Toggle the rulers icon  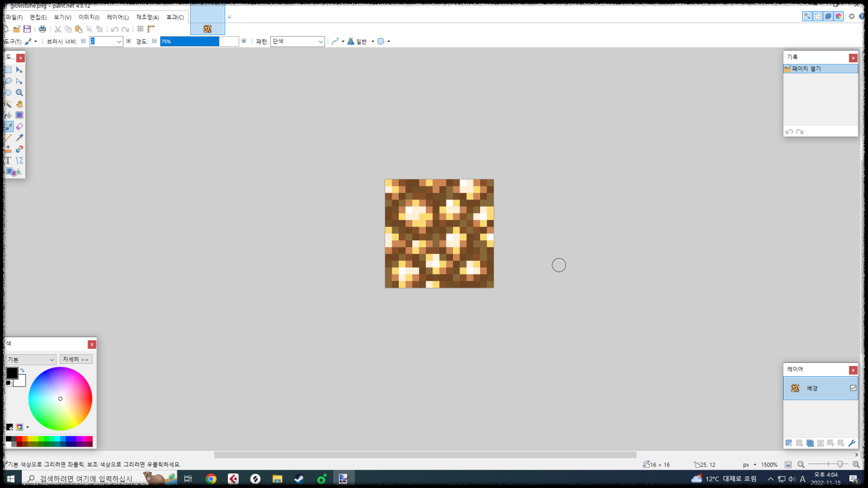point(151,29)
